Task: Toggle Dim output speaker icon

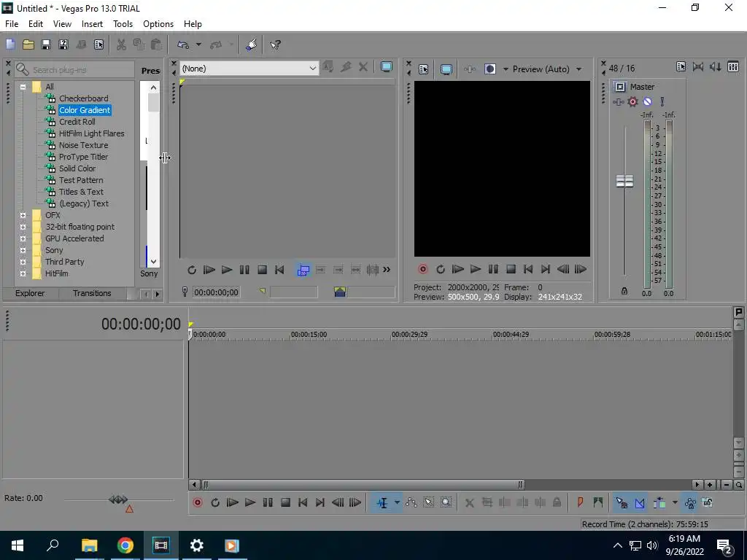Action: point(715,67)
